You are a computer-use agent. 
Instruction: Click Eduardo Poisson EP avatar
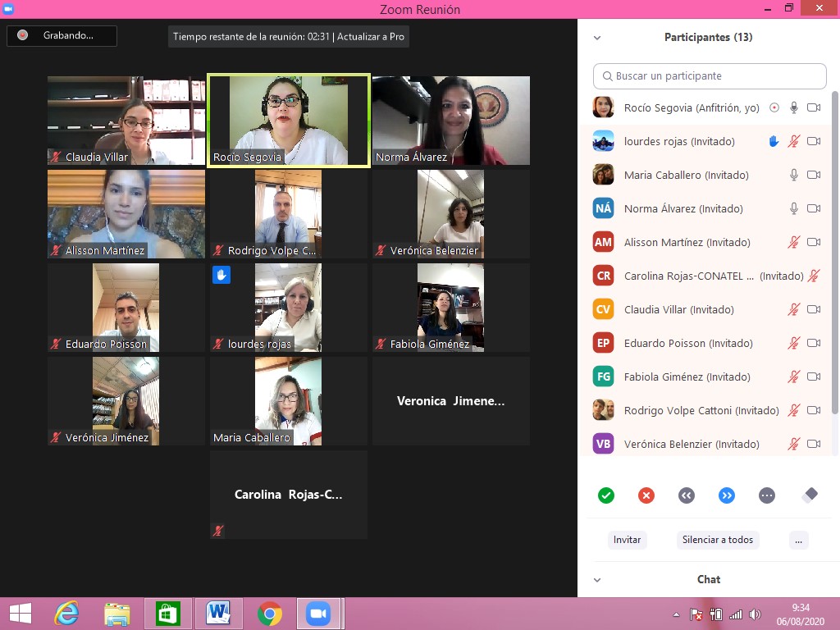tap(603, 343)
